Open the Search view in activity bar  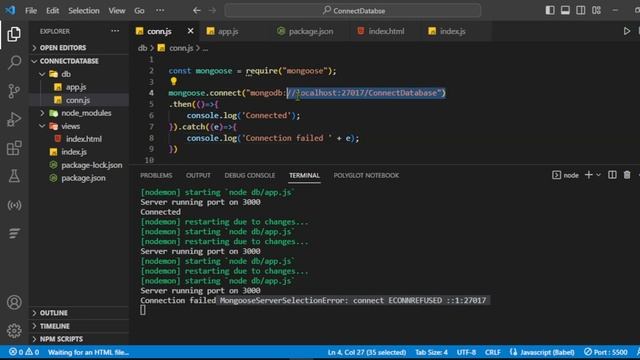14,62
